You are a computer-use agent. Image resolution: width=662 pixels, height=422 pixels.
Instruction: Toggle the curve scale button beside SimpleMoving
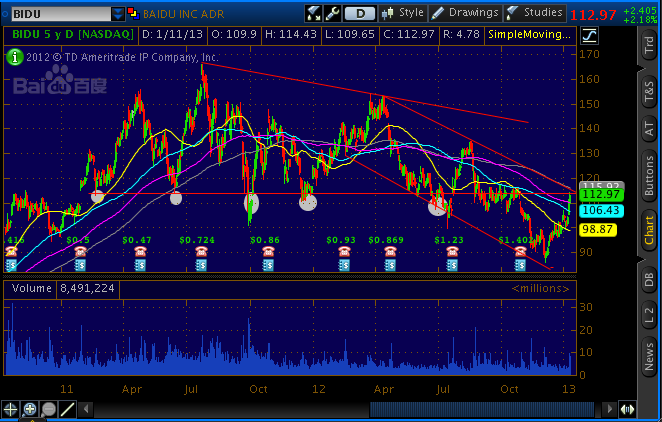click(589, 35)
